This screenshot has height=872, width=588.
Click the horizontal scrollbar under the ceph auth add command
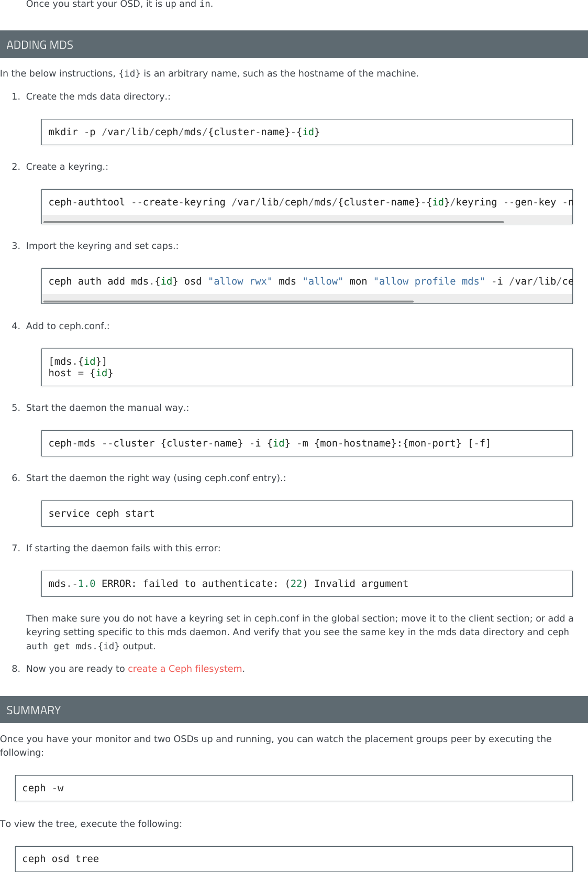click(x=228, y=302)
